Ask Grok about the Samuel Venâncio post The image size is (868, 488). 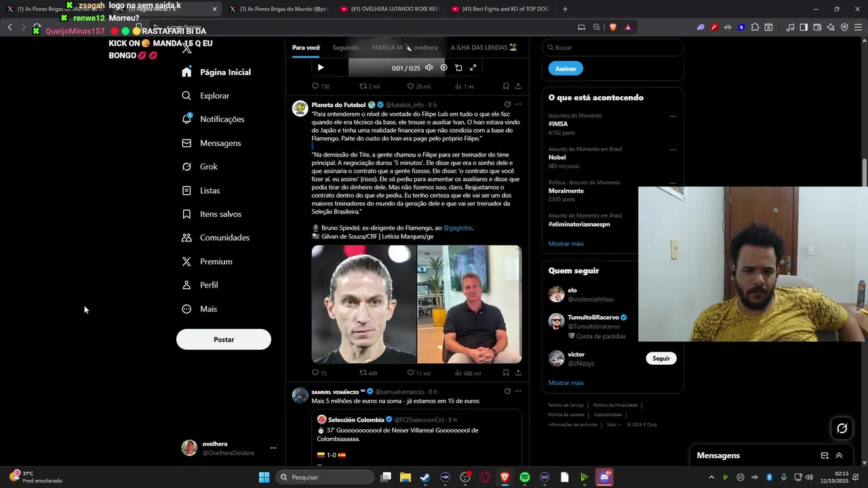pyautogui.click(x=507, y=391)
